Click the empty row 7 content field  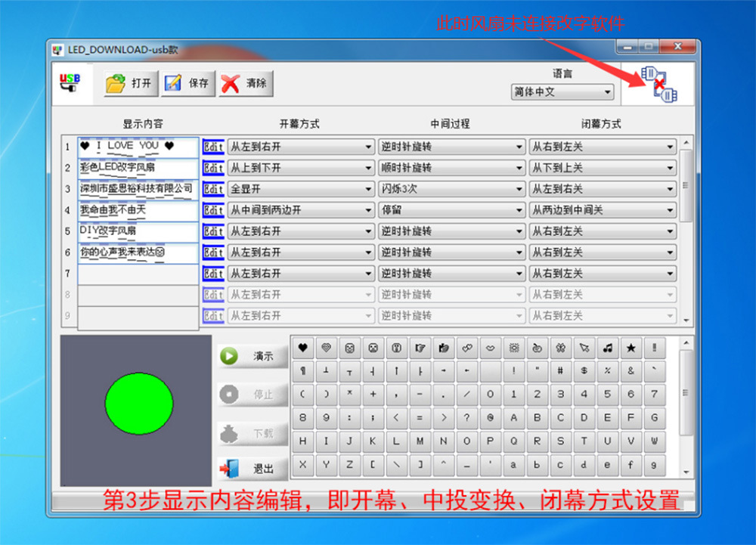(x=138, y=274)
